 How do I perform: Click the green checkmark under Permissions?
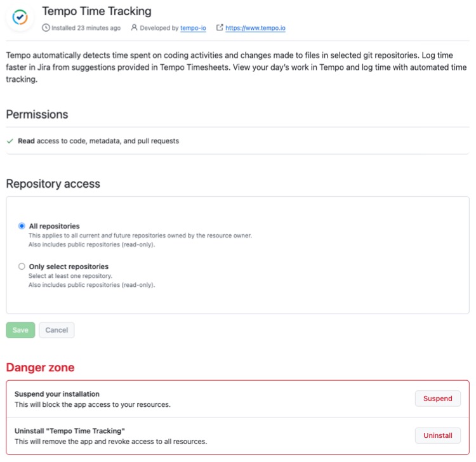pos(10,141)
